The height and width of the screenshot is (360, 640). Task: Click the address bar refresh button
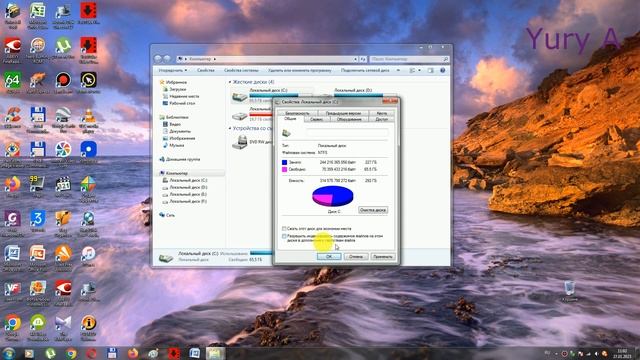(x=363, y=59)
